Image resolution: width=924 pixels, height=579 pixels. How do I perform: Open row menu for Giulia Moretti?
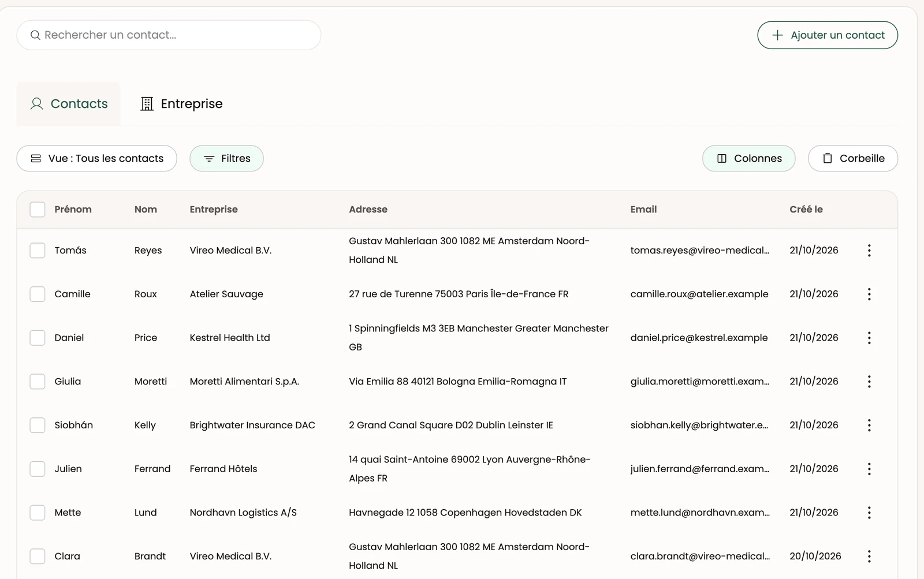pyautogui.click(x=869, y=381)
